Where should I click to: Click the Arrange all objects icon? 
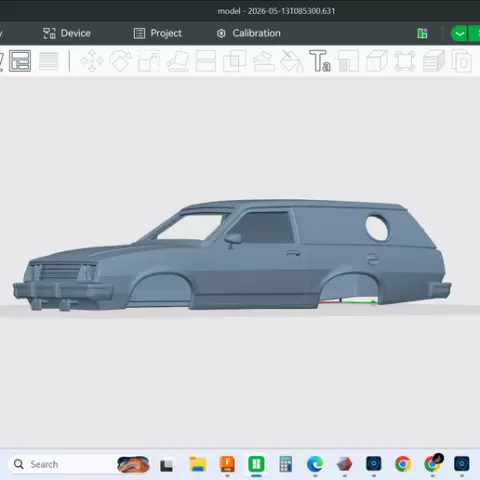(20, 61)
